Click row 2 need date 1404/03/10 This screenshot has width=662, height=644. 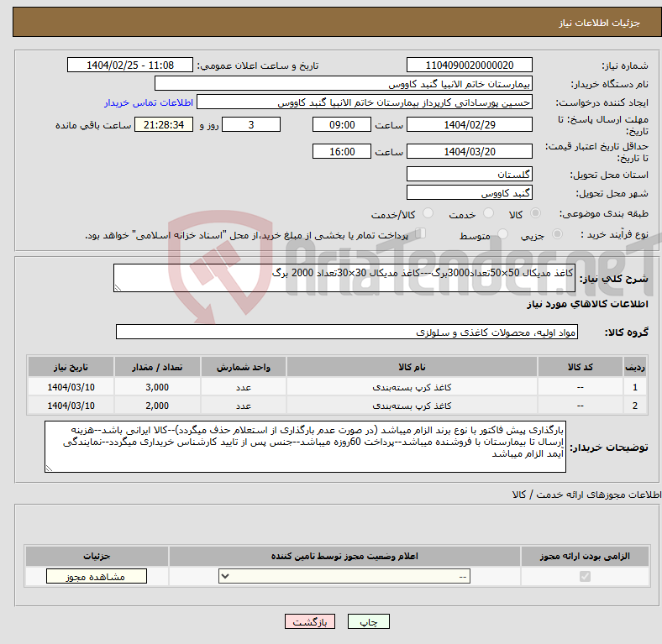tap(71, 406)
